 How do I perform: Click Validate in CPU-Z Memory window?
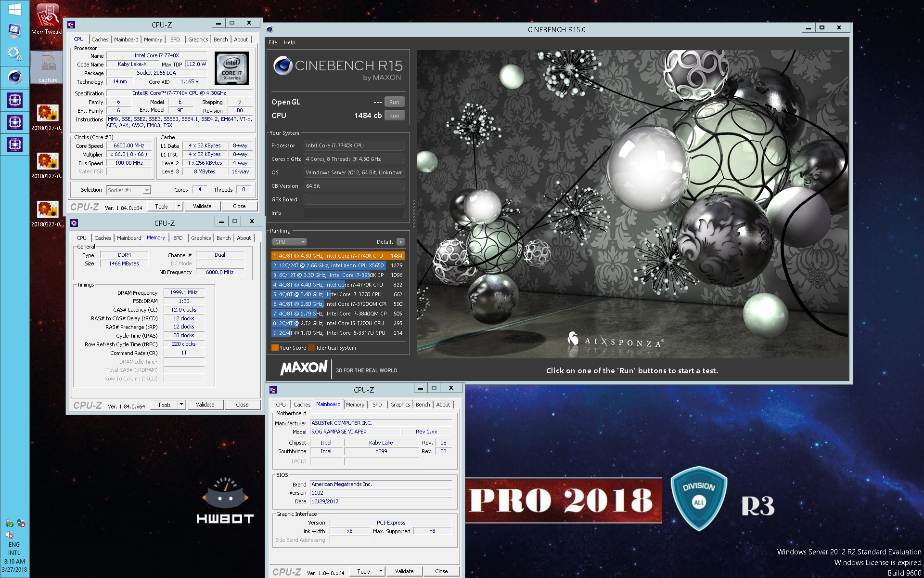click(x=205, y=405)
